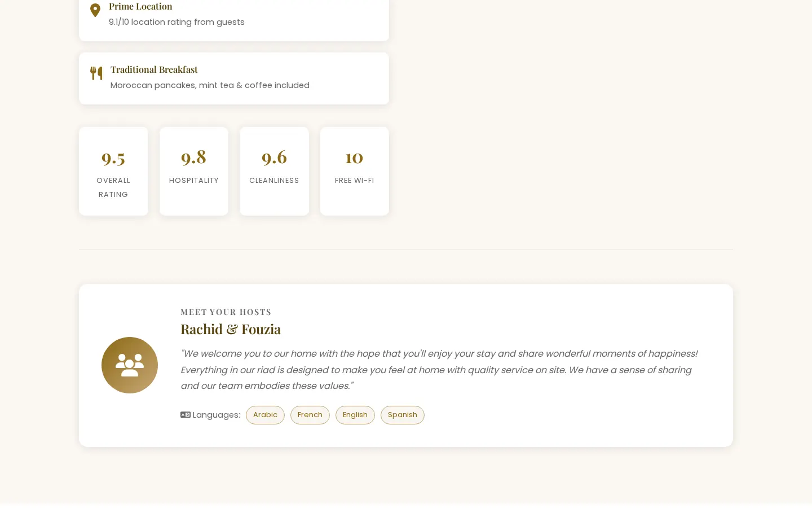This screenshot has height=508, width=812.
Task: Open the 10 Free Wi-Fi card
Action: pyautogui.click(x=355, y=171)
